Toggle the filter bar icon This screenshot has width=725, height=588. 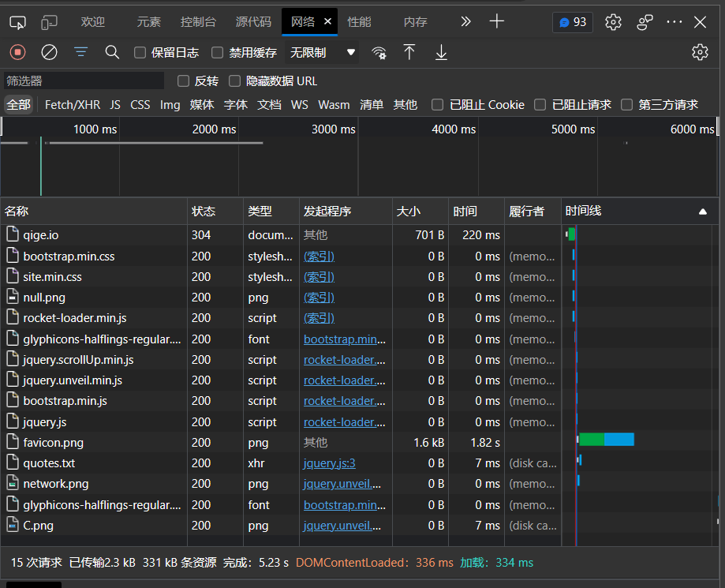click(x=80, y=52)
